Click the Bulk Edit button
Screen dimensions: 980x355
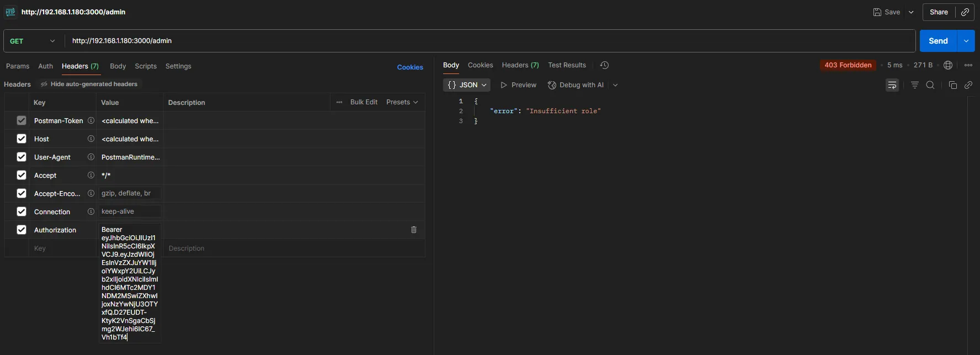364,102
